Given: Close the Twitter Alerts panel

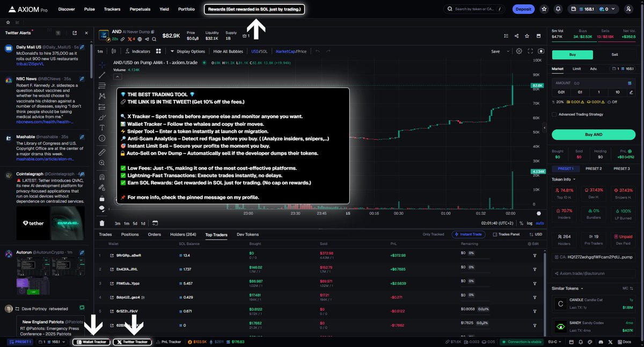Looking at the screenshot, I should click(x=86, y=33).
